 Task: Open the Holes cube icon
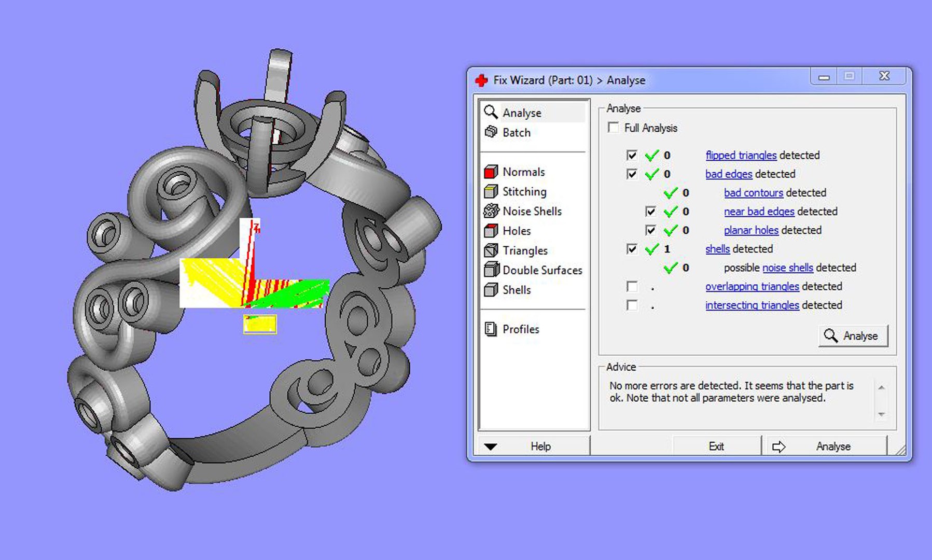[491, 231]
